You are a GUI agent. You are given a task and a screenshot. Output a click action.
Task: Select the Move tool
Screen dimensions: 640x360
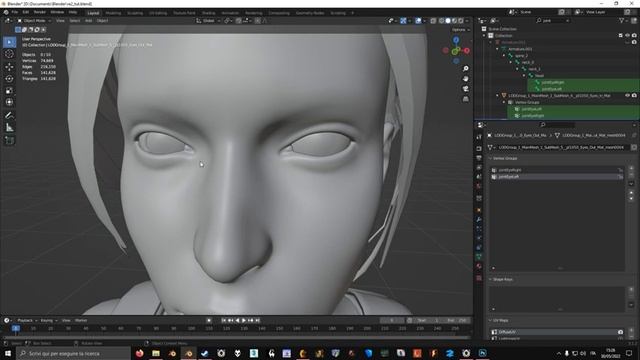coord(9,67)
